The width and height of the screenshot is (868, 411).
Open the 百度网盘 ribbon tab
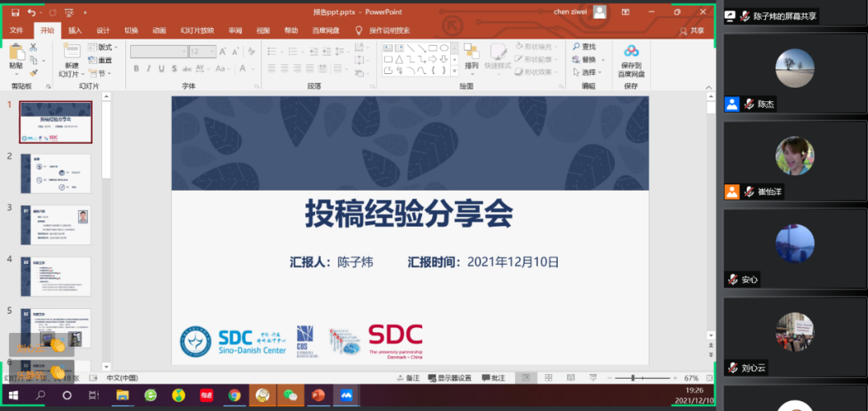(x=325, y=31)
